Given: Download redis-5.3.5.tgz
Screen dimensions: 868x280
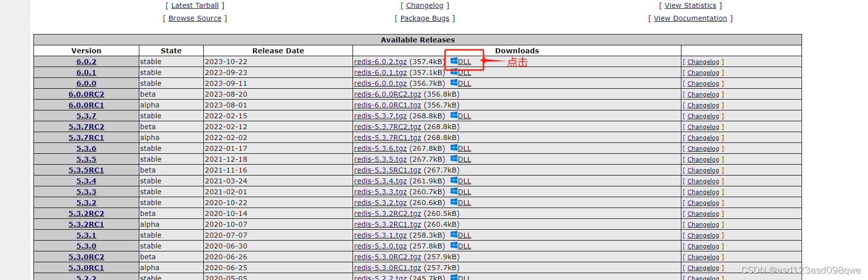Looking at the screenshot, I should click(x=381, y=159).
